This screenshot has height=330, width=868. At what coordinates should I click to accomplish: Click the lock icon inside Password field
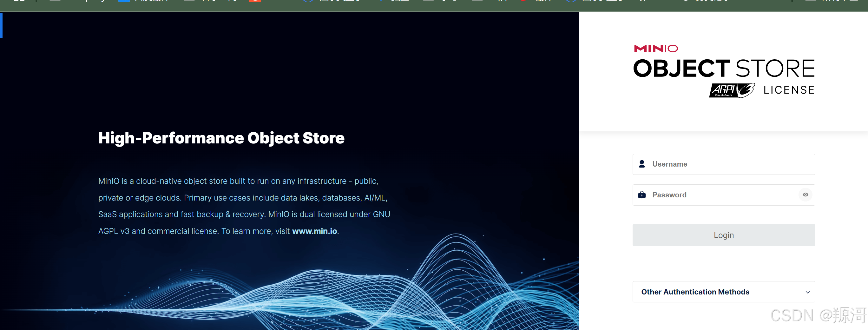(642, 195)
